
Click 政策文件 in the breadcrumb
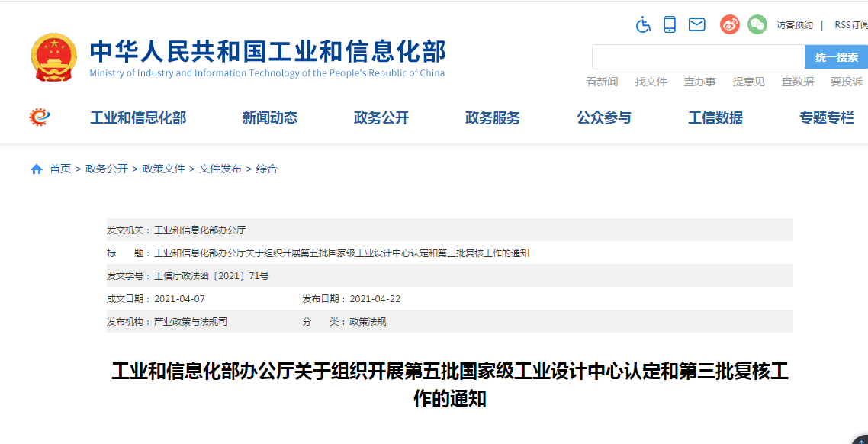coord(163,169)
